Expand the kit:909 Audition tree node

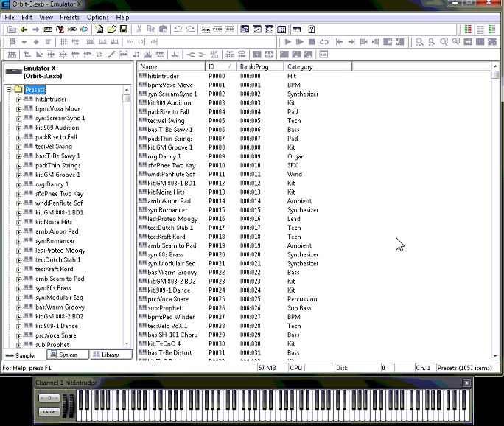click(x=18, y=128)
